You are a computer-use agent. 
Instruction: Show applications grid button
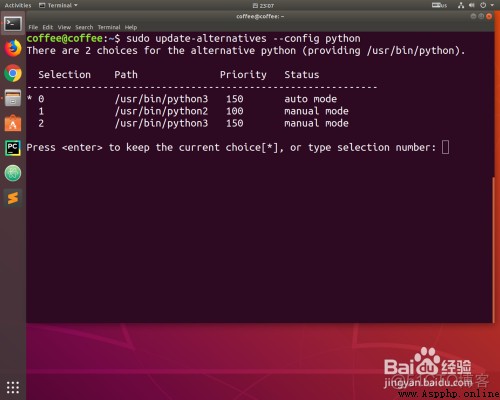(13, 387)
